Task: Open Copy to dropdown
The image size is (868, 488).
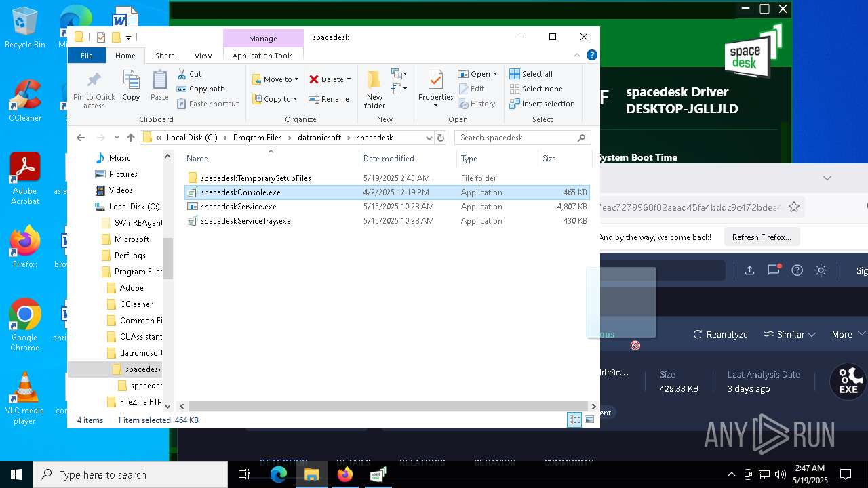Action: pos(275,99)
